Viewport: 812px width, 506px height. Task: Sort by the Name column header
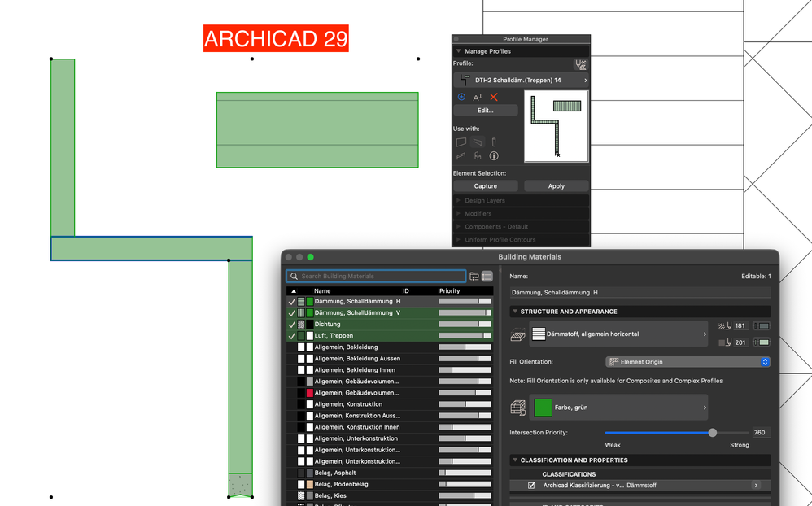click(322, 291)
